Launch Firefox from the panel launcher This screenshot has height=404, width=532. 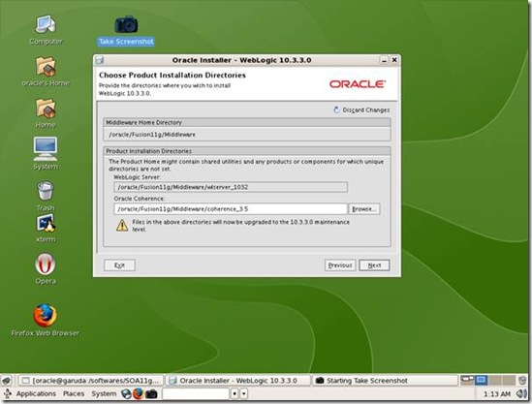click(x=139, y=393)
